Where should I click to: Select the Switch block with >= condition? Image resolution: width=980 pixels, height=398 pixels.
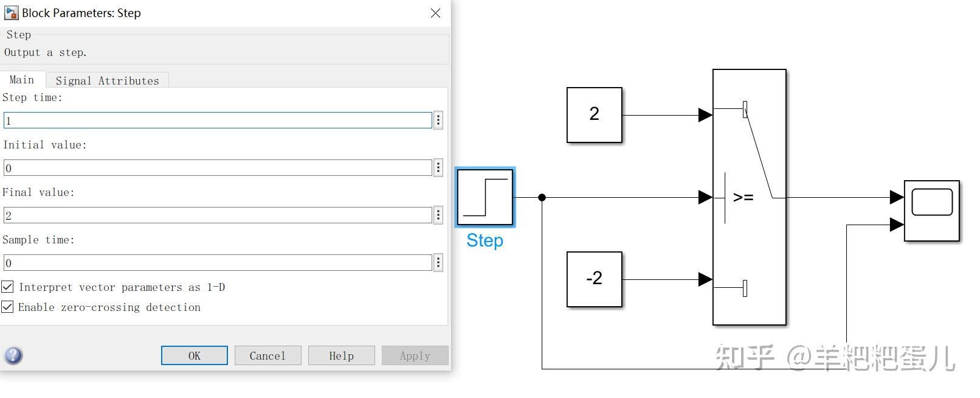(749, 197)
